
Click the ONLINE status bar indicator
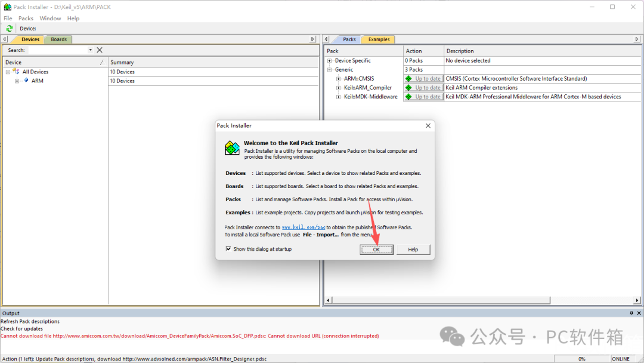point(621,359)
